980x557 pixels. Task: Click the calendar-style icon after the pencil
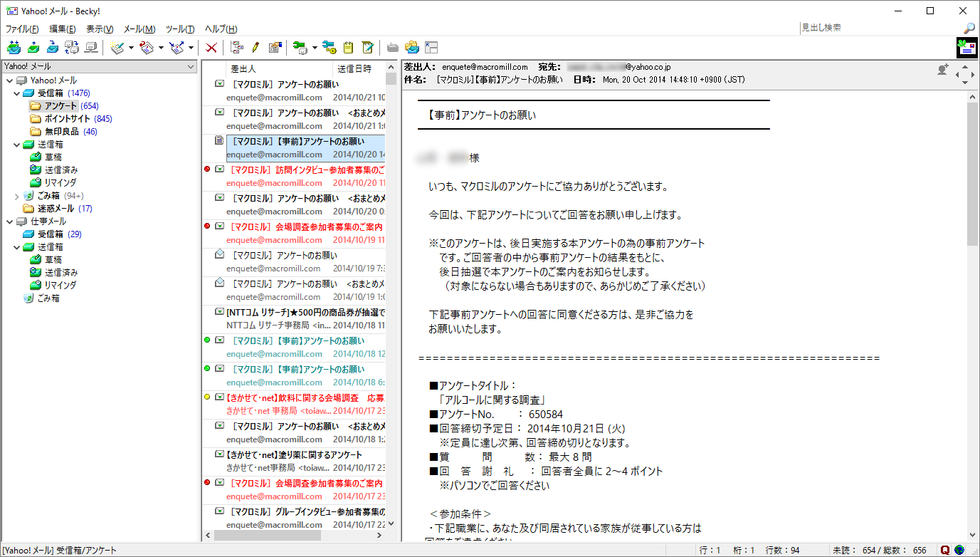click(x=275, y=48)
